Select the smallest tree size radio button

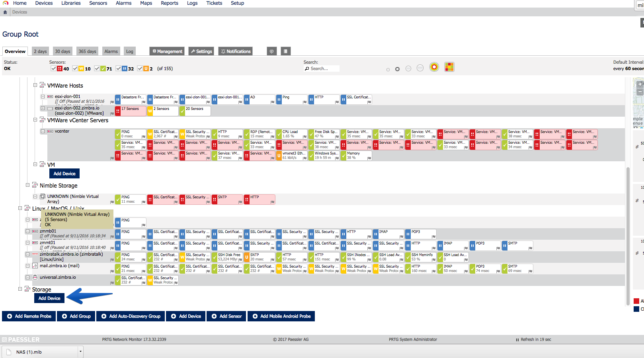tap(388, 70)
